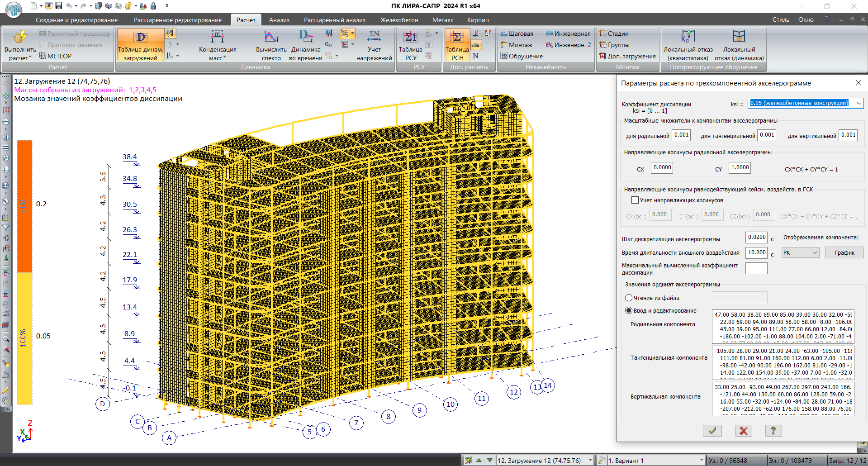Expand the ksi dissipation coefficient dropdown

coord(859,103)
